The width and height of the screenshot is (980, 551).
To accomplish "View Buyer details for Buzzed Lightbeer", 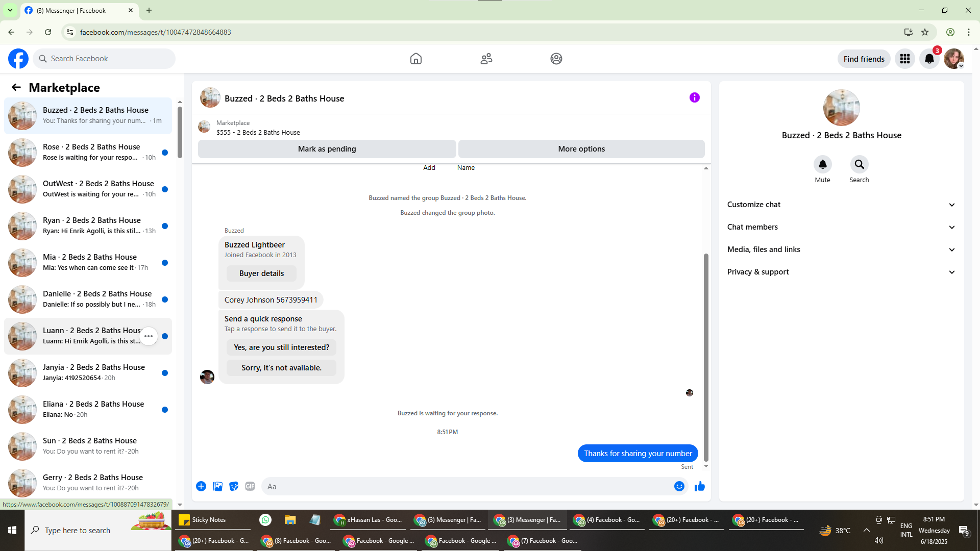I will (261, 273).
